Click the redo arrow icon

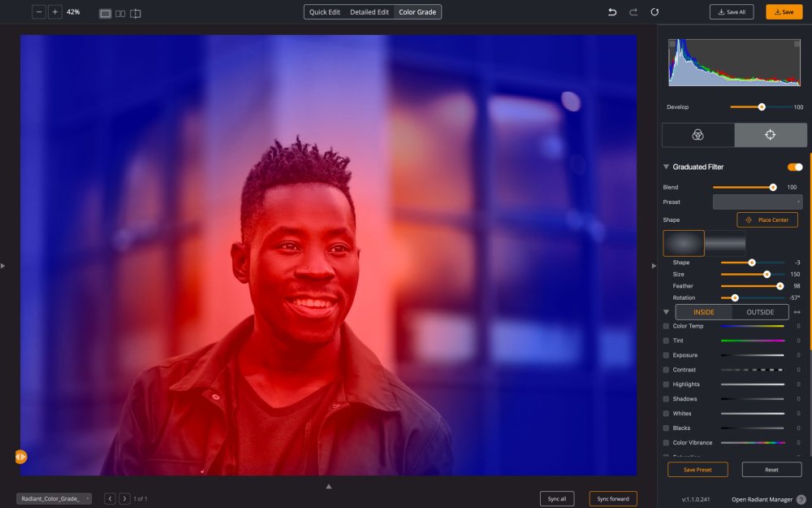632,11
